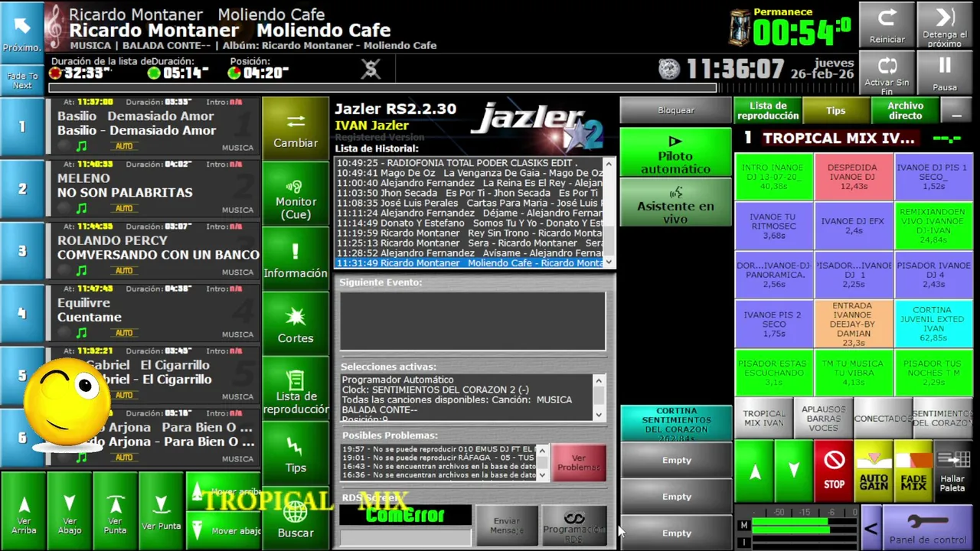Switch to the yellow Tips tab
This screenshot has height=551, width=980.
tap(836, 110)
